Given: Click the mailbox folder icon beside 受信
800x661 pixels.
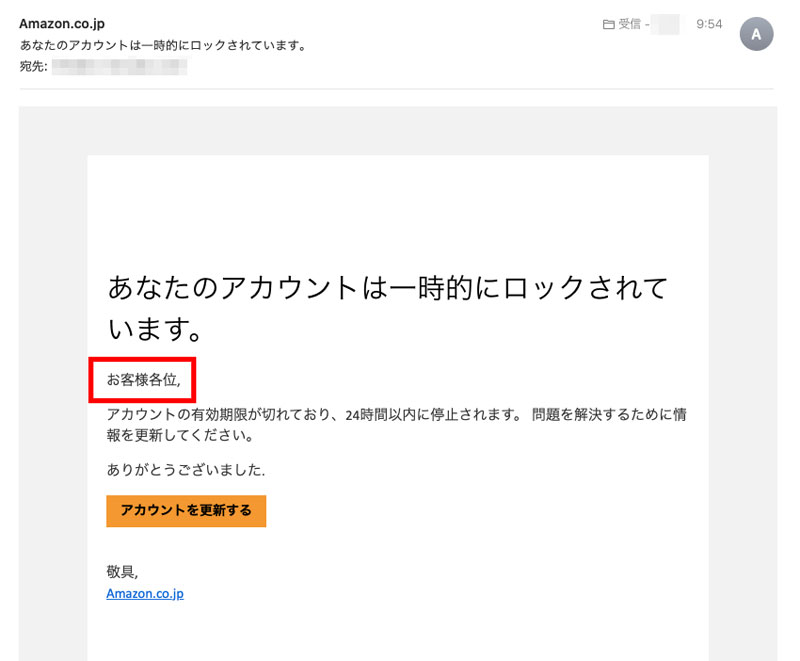Looking at the screenshot, I should point(608,24).
